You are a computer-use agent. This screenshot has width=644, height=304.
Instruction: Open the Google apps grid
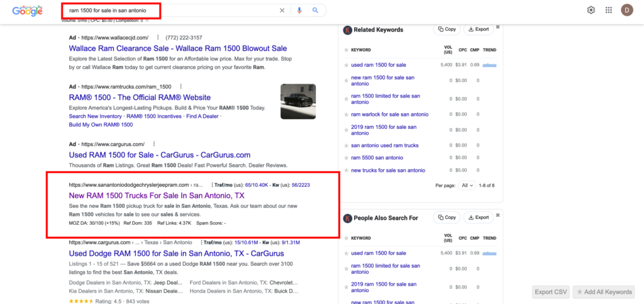coord(609,10)
